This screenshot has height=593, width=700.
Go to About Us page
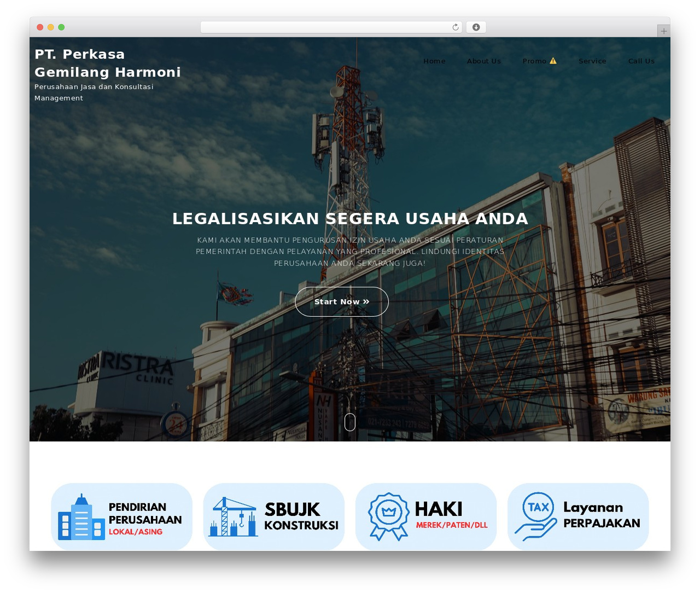[483, 61]
